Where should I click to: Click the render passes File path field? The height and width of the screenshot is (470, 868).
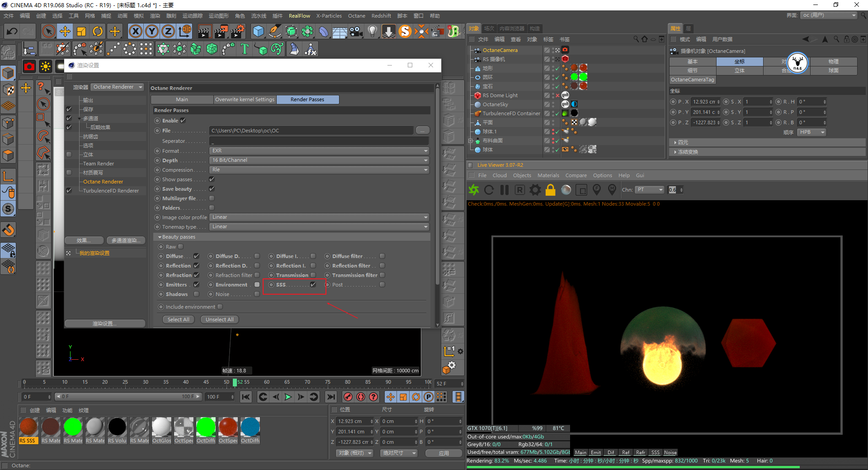311,131
